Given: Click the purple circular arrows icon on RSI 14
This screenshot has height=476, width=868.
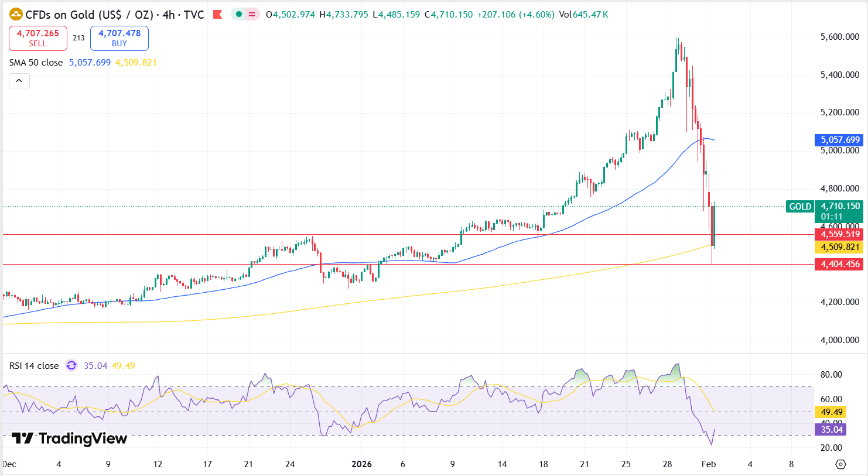Looking at the screenshot, I should (x=70, y=365).
